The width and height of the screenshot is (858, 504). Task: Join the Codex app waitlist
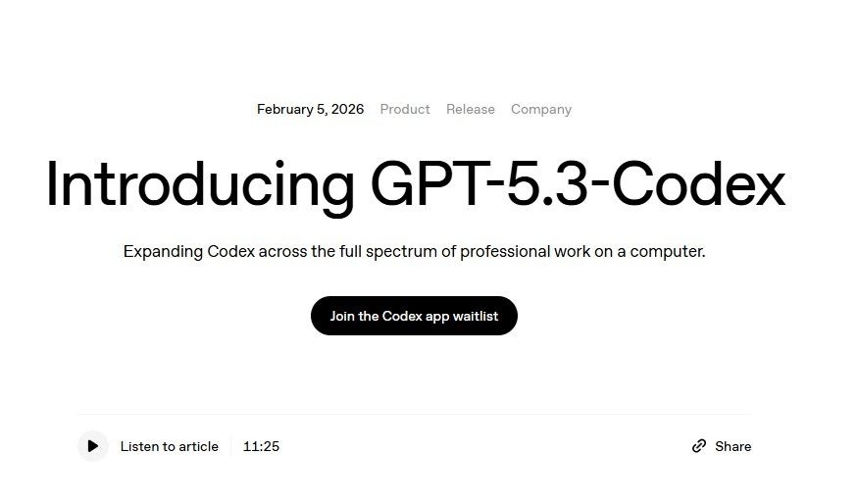pos(414,316)
